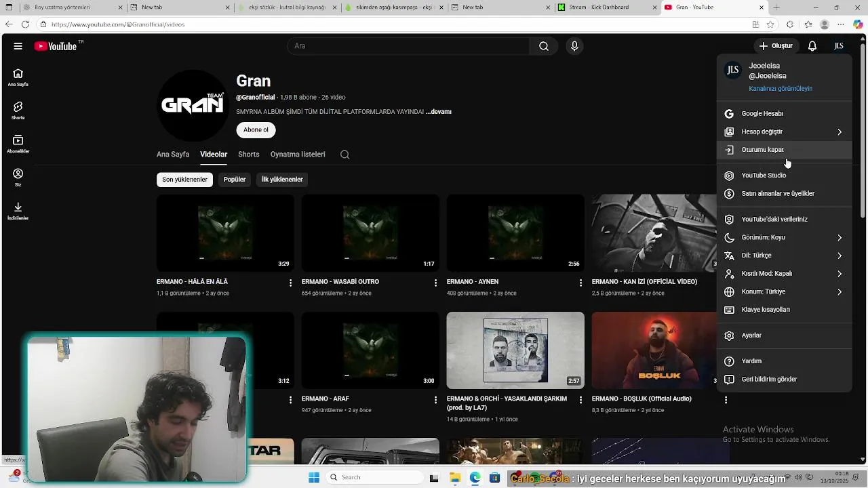Viewport: 868px width, 488px height.
Task: Open Ana Sayfa in left sidebar
Action: (18, 78)
